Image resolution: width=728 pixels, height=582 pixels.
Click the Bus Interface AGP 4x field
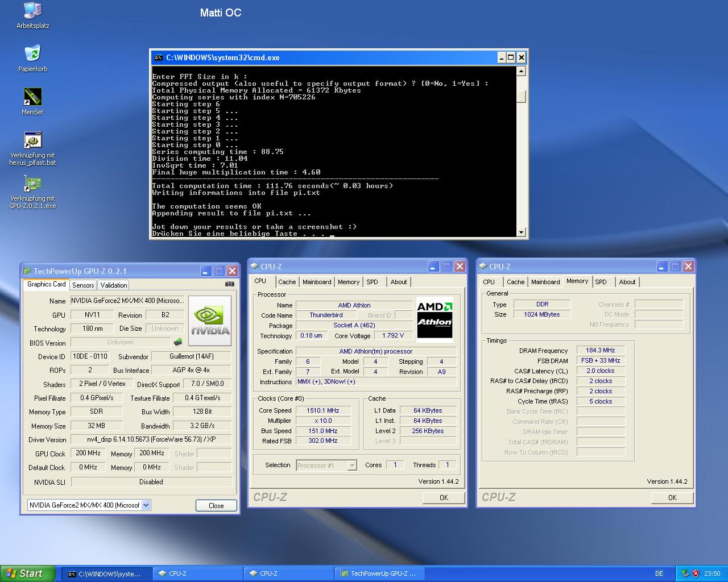click(191, 370)
